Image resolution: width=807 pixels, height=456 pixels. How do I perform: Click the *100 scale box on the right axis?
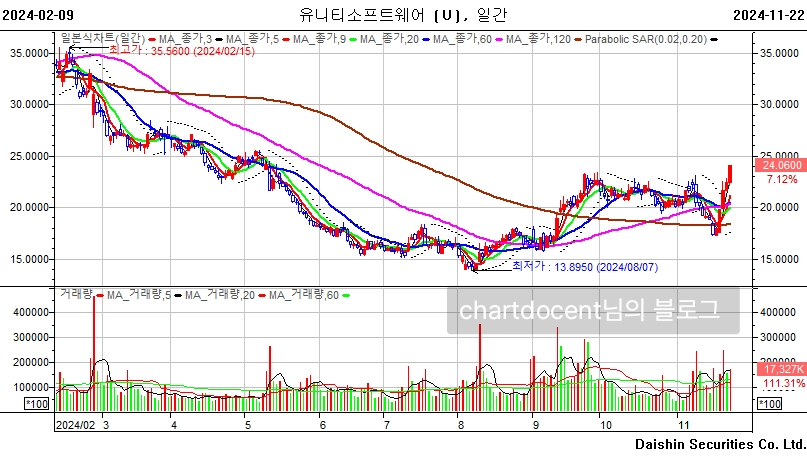[x=770, y=404]
